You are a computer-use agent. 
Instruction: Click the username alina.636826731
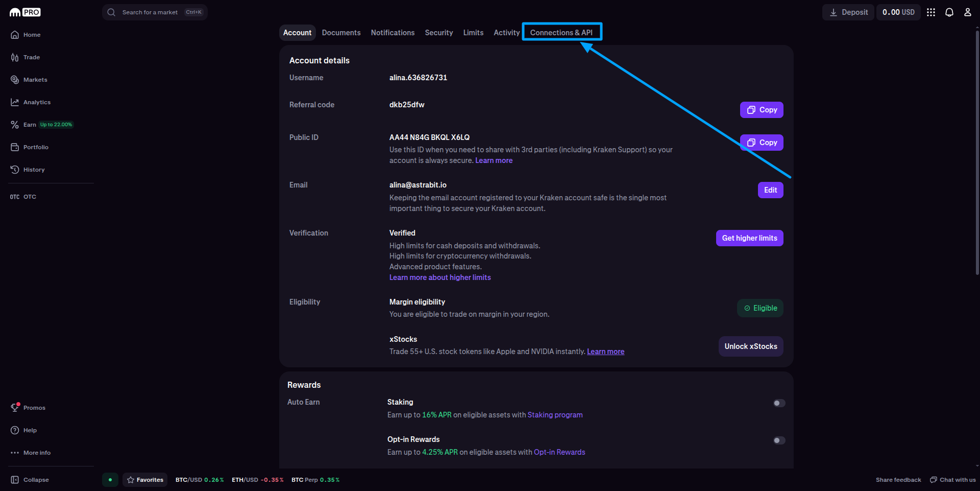pos(418,78)
